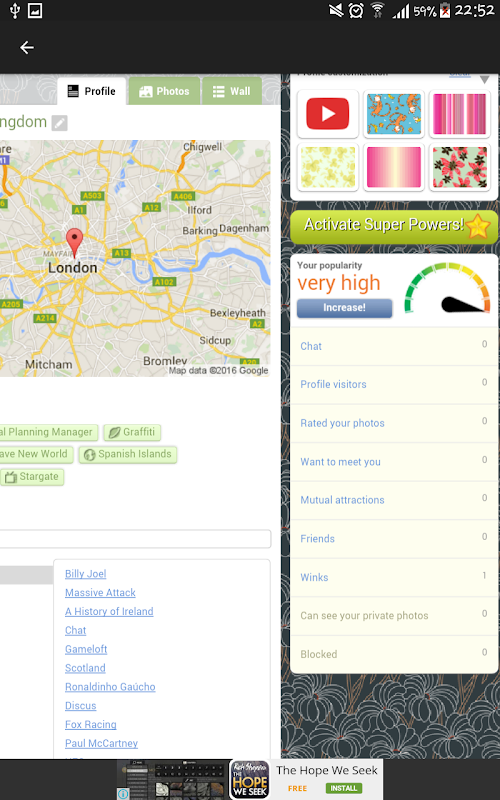Select the Spanish Islands interest tag

click(128, 454)
